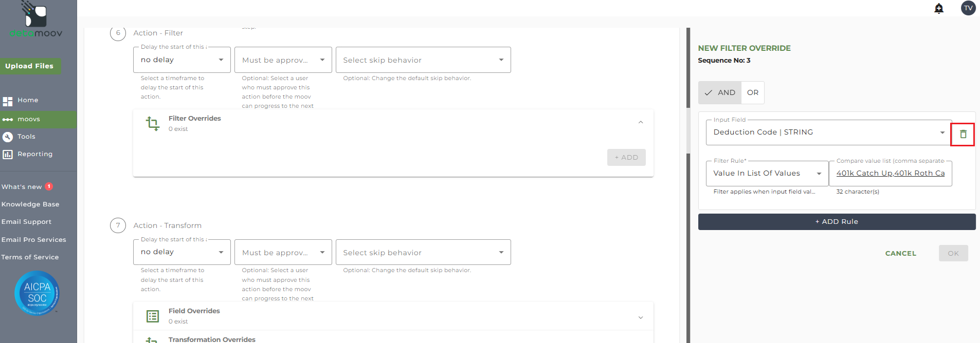Open the Filter Rule dropdown
The height and width of the screenshot is (343, 980).
click(767, 174)
